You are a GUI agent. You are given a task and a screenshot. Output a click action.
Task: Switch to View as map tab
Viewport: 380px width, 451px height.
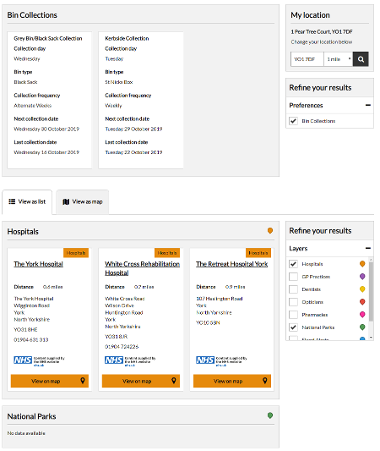point(82,202)
